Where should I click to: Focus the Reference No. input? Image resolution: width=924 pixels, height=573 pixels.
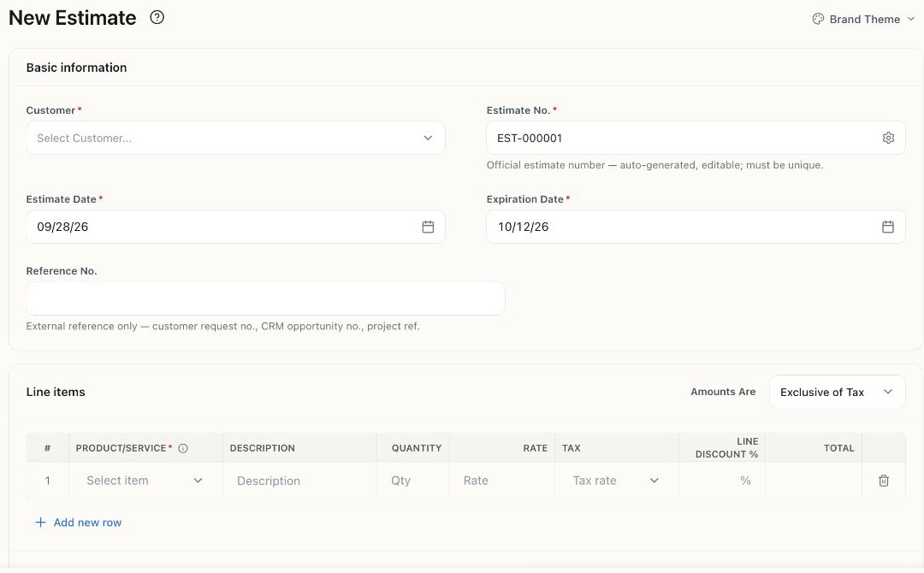(x=266, y=298)
